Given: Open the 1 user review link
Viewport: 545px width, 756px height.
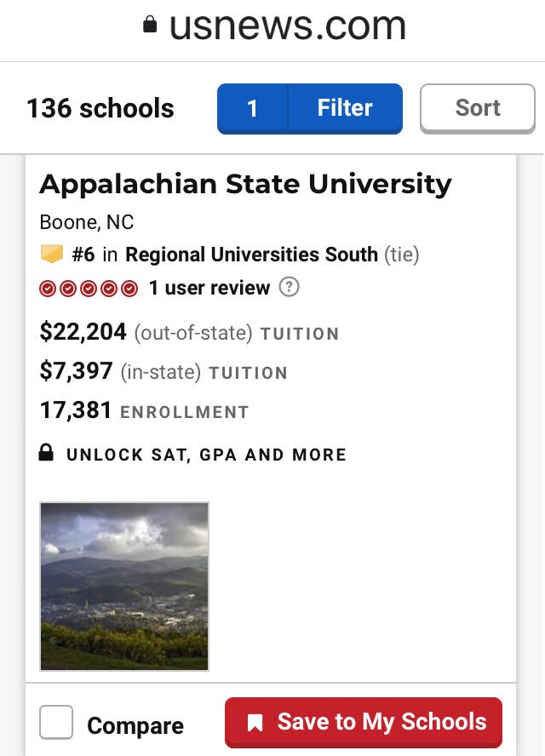Looking at the screenshot, I should coord(209,288).
